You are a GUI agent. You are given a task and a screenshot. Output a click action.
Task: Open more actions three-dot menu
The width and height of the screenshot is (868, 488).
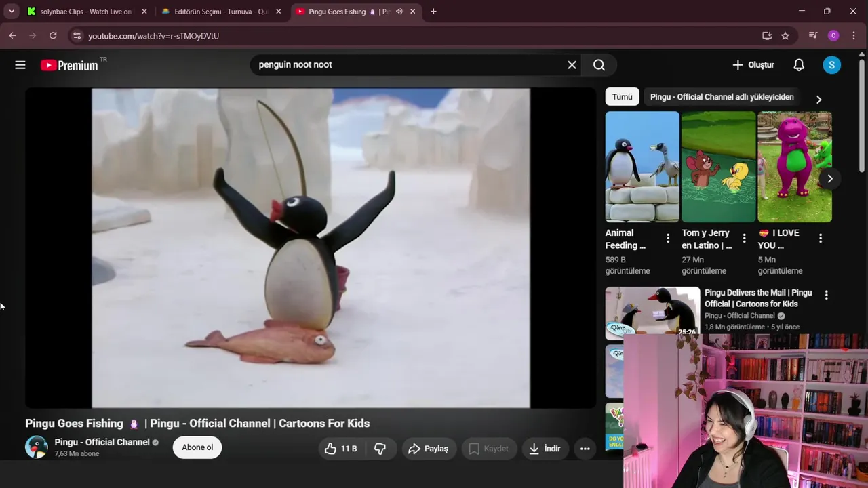point(585,449)
